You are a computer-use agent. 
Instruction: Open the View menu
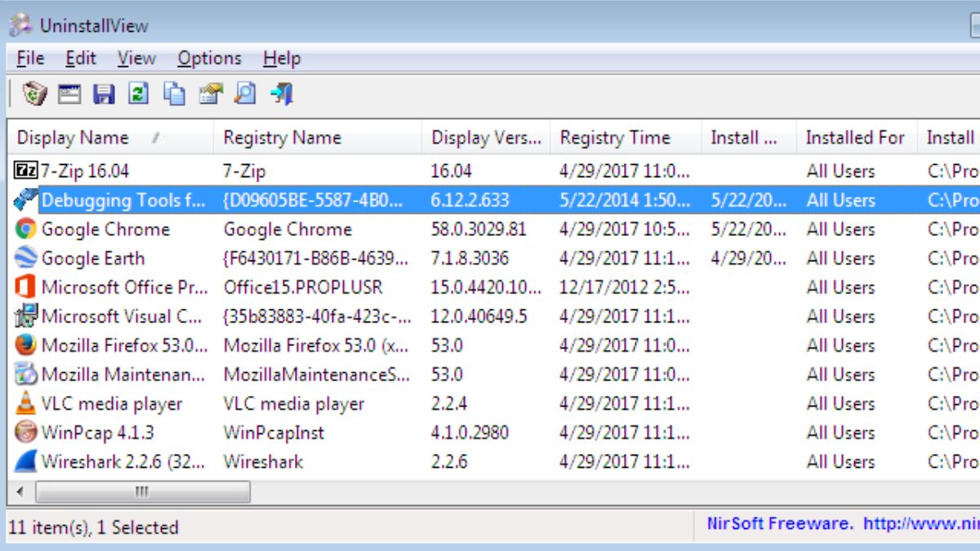[136, 59]
